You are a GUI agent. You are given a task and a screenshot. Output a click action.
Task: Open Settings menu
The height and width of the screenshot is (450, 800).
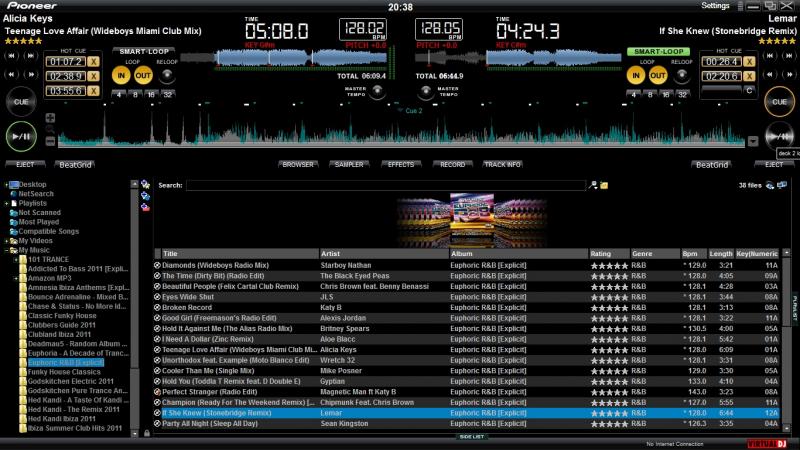pos(715,6)
